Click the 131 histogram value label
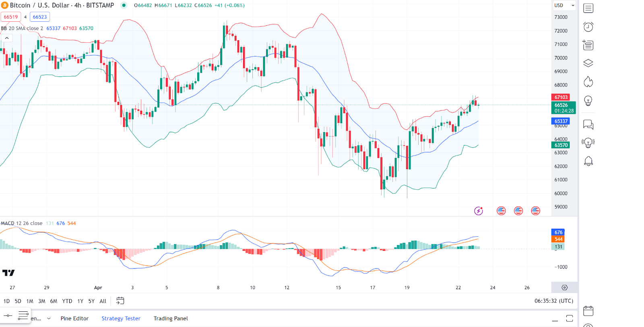Viewport: 644px width, 327px height. click(558, 247)
